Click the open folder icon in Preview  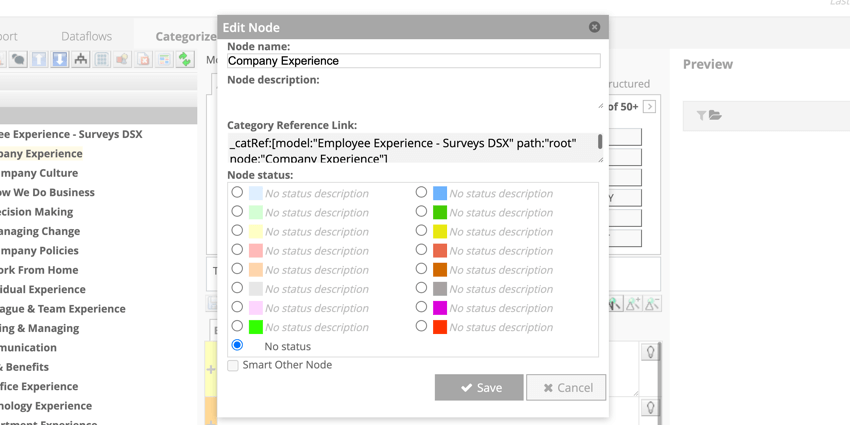click(716, 116)
